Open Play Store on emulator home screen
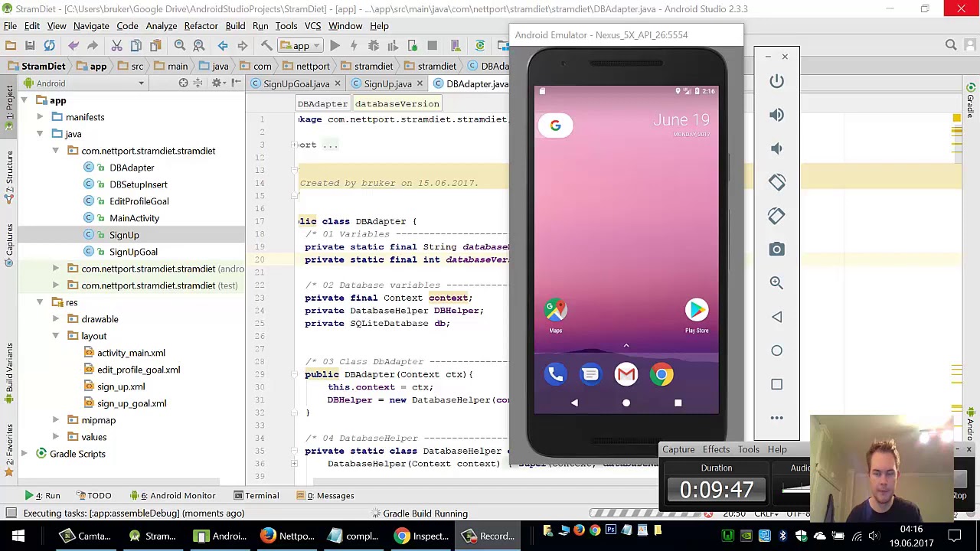 coord(697,315)
